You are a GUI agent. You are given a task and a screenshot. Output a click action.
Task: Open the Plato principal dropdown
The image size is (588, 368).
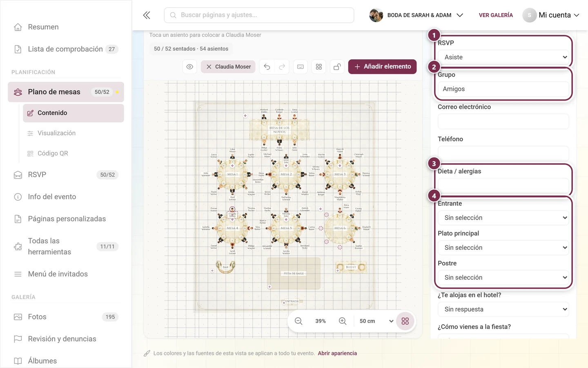click(503, 247)
